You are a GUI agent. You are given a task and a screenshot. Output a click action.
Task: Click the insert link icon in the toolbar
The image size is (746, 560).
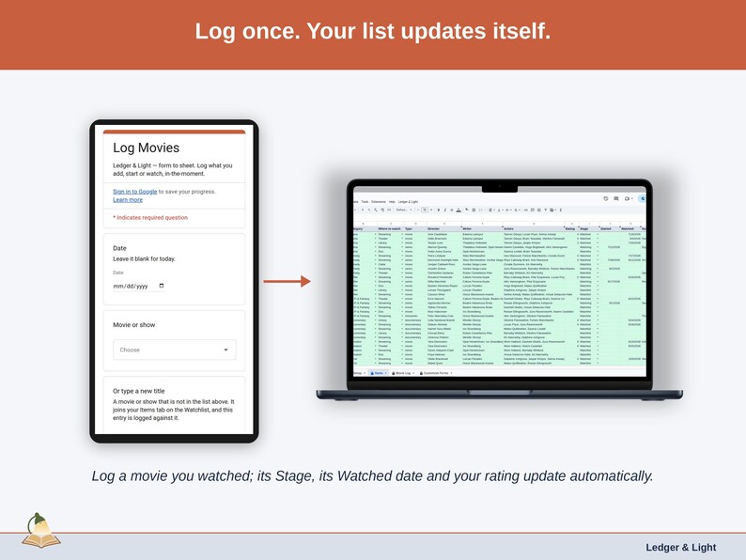pos(526,210)
